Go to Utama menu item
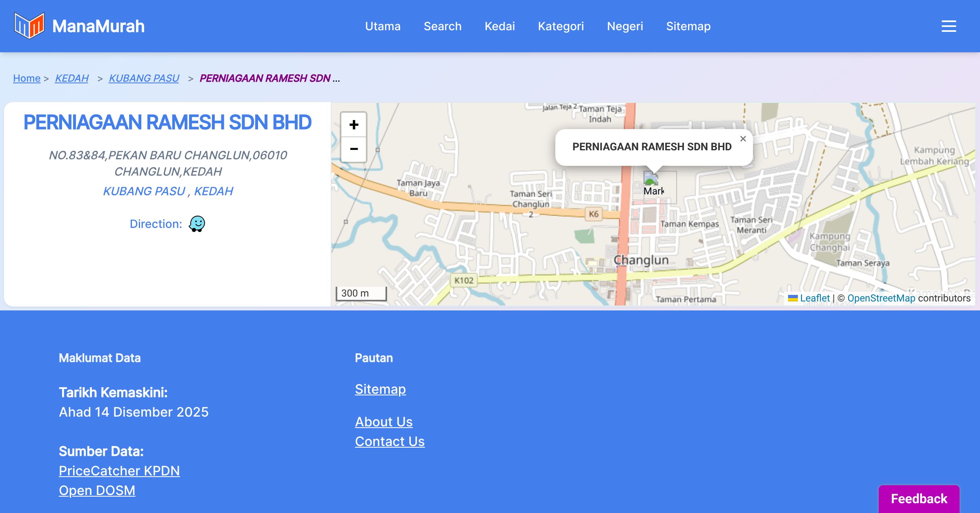 383,26
